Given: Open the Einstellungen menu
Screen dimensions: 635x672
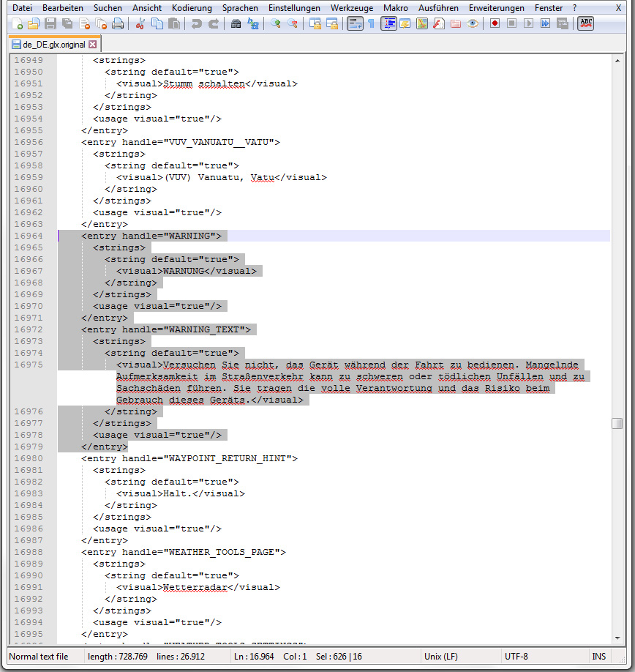Looking at the screenshot, I should (294, 8).
